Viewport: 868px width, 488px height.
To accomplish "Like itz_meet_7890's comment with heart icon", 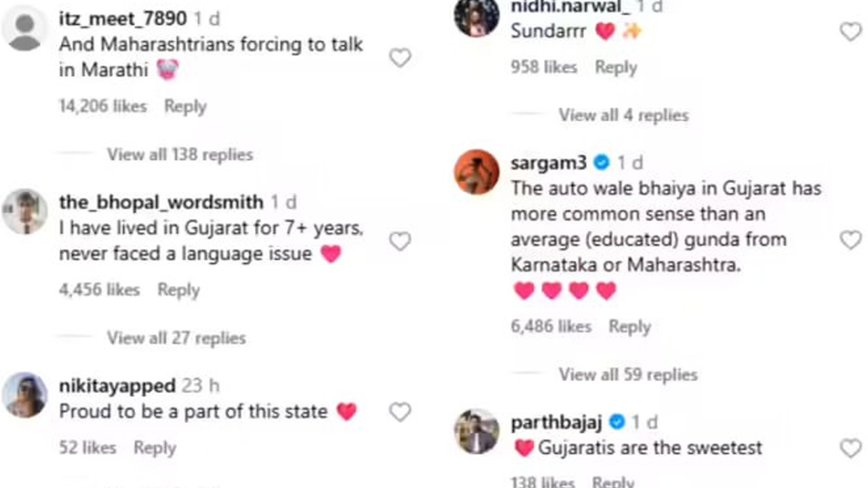I will pos(400,58).
